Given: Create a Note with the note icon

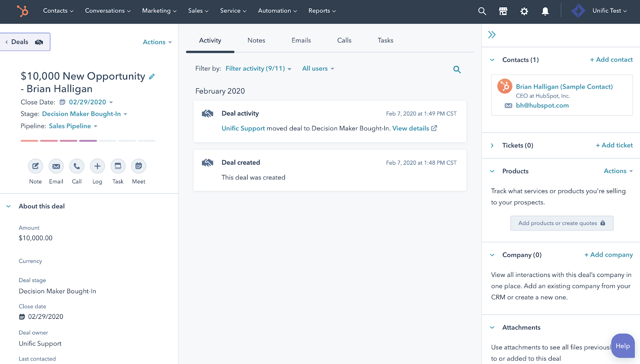Looking at the screenshot, I should coord(36,166).
